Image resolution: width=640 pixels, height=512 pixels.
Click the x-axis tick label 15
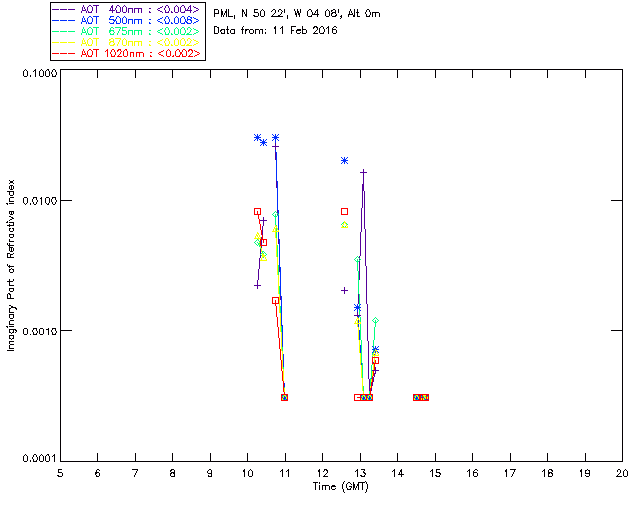click(x=435, y=473)
